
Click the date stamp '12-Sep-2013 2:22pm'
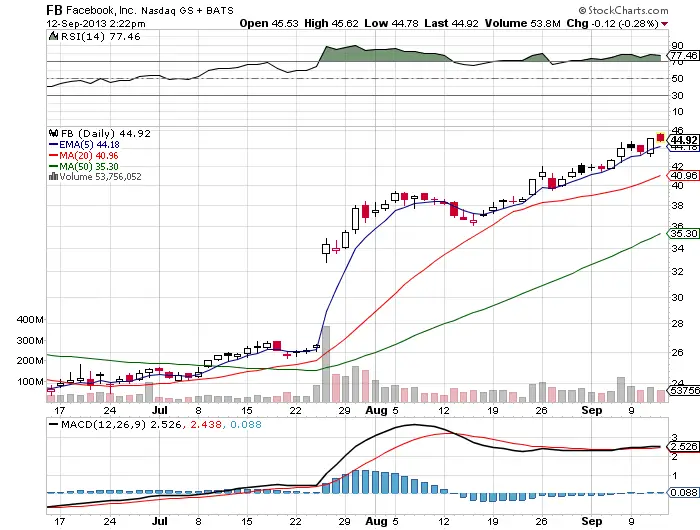[96, 24]
